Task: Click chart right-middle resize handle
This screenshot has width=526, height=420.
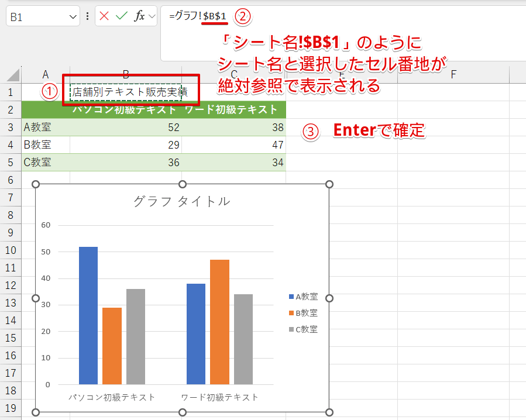Action: pyautogui.click(x=329, y=298)
